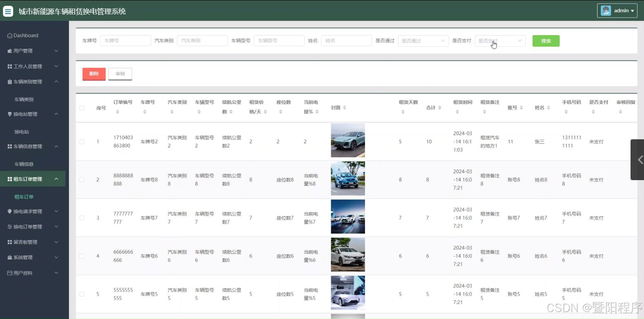
Task: Click into the 车牌号 input field
Action: (x=126, y=41)
